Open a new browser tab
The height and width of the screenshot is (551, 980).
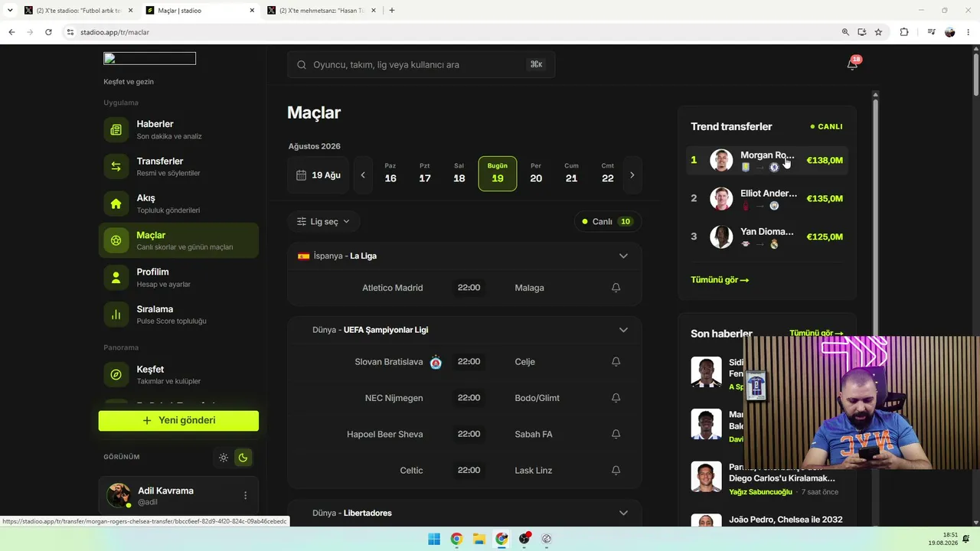(392, 11)
